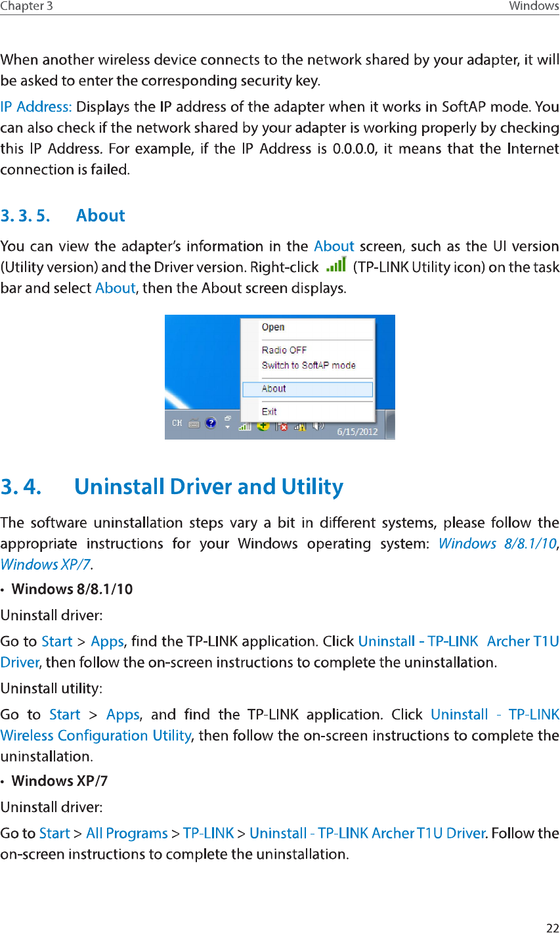Click the 6/15/2012 taskbar date
Viewport: 560px width, 933px height.
357,432
